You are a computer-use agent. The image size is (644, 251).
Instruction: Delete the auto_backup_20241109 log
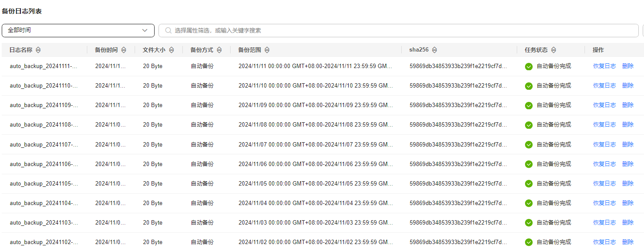628,105
